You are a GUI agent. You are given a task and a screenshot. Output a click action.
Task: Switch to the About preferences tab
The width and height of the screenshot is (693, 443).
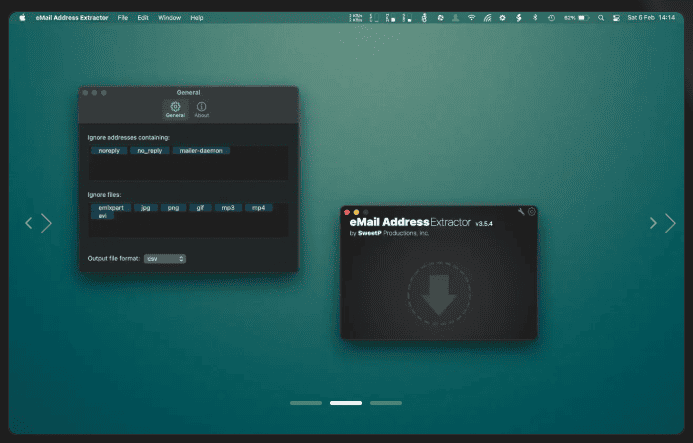[202, 109]
